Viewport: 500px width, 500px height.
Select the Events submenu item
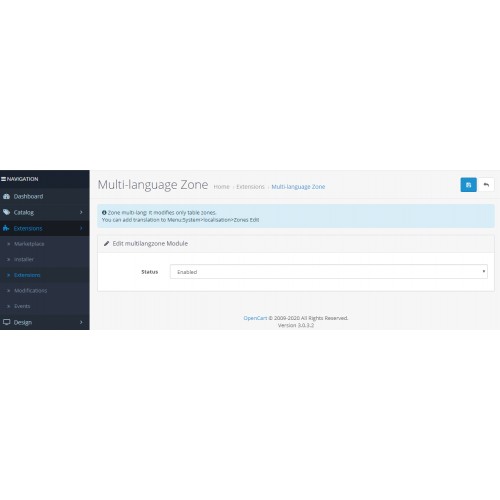click(22, 306)
